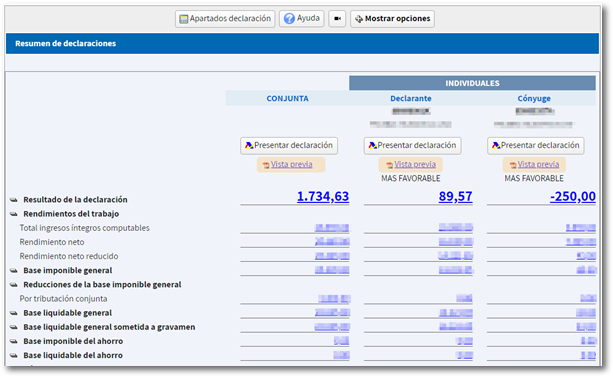The width and height of the screenshot is (613, 377).
Task: Click plus icon on Mostrar opciones
Action: click(x=359, y=19)
